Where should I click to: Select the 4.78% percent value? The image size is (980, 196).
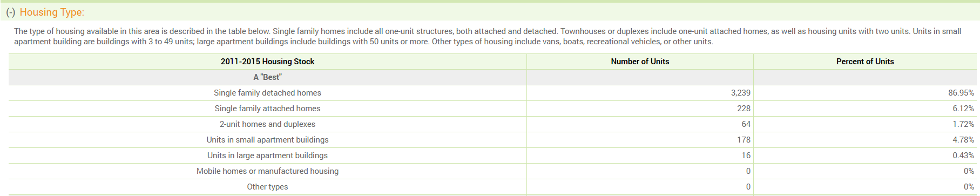963,140
